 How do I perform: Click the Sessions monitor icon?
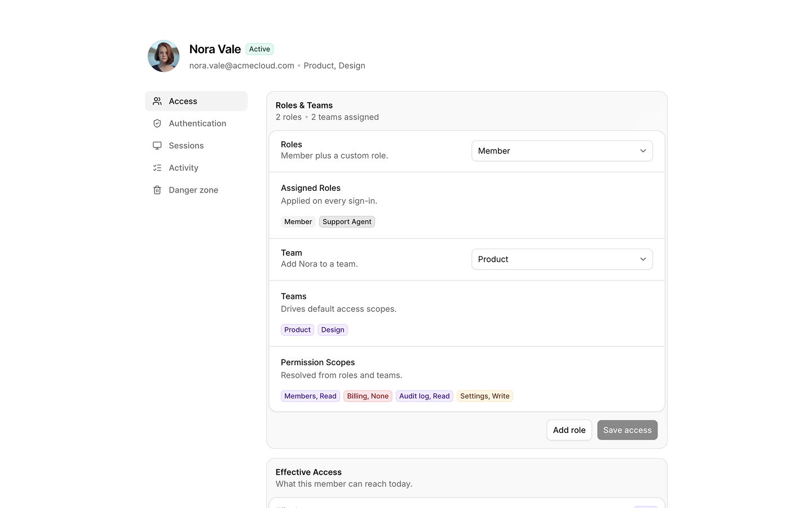click(157, 146)
